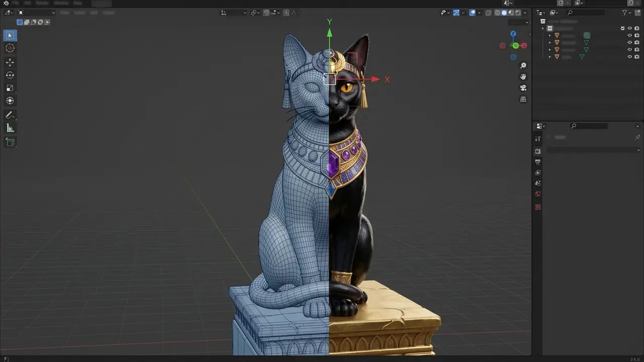Select the Add Cube tool
This screenshot has width=644, height=362.
(10, 142)
